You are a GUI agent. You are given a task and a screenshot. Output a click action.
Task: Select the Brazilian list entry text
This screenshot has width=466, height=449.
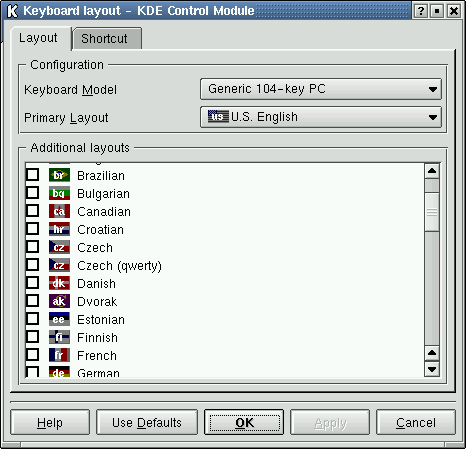pyautogui.click(x=101, y=176)
